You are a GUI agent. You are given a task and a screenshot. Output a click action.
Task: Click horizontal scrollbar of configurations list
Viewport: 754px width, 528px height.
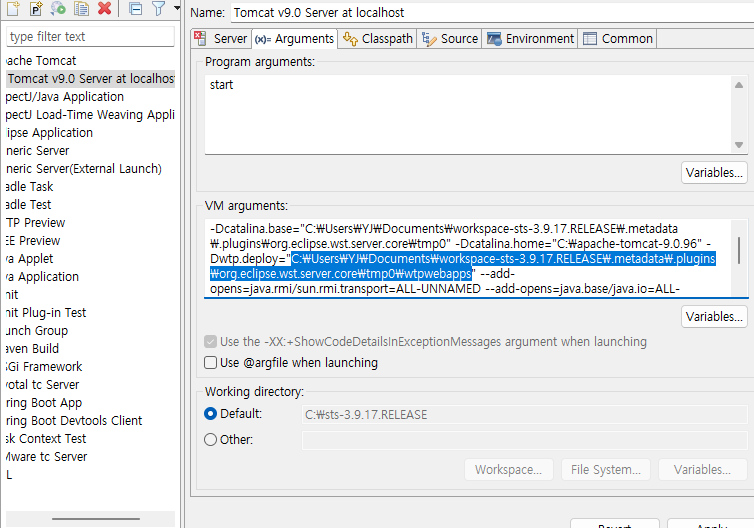pyautogui.click(x=96, y=519)
